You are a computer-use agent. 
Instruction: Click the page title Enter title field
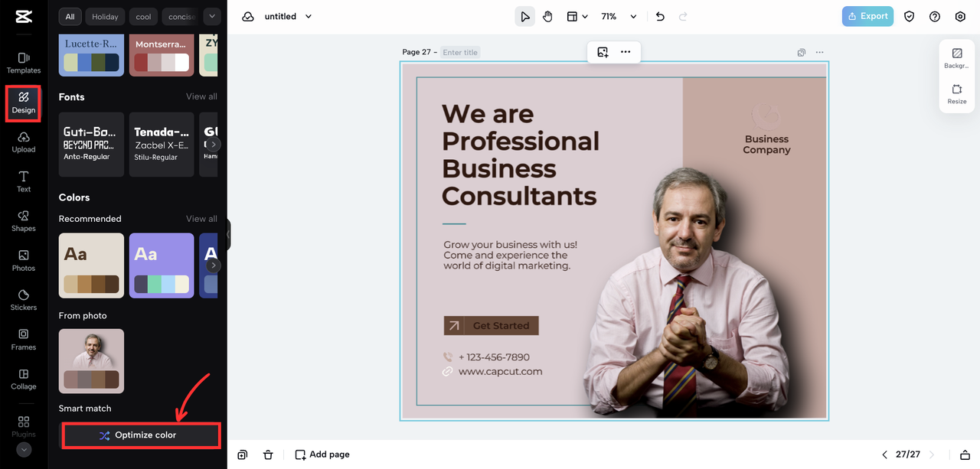point(460,52)
